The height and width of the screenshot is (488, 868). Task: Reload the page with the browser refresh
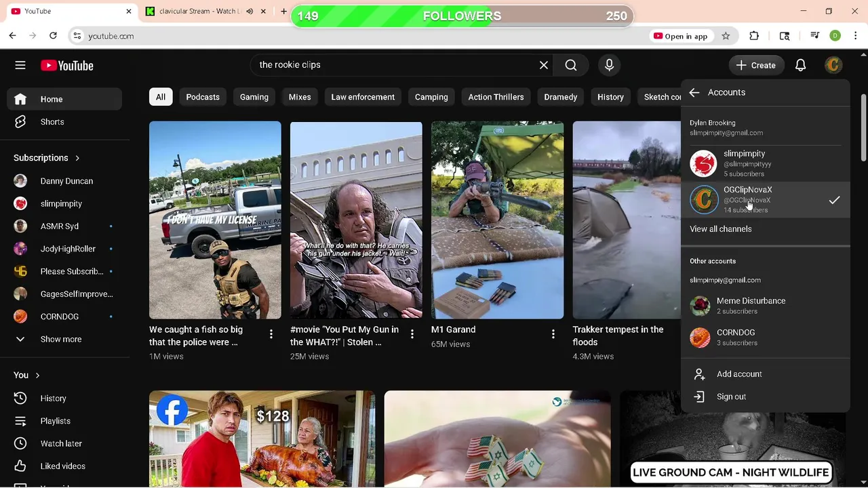point(53,36)
